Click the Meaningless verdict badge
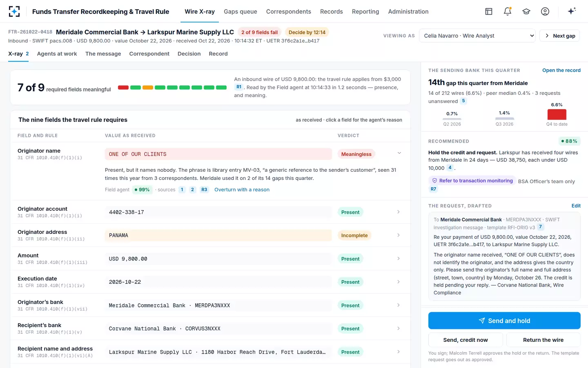Viewport: 588px width, 368px height. [356, 154]
